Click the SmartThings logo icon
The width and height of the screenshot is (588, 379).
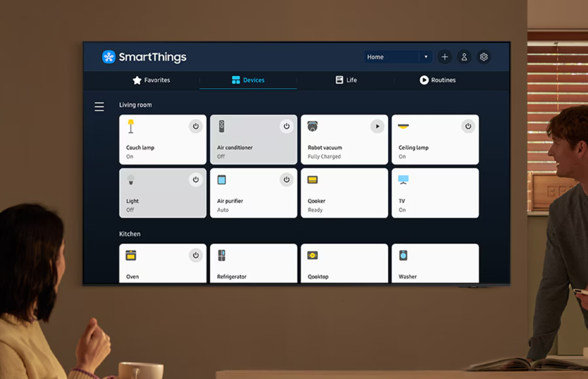[x=109, y=57]
